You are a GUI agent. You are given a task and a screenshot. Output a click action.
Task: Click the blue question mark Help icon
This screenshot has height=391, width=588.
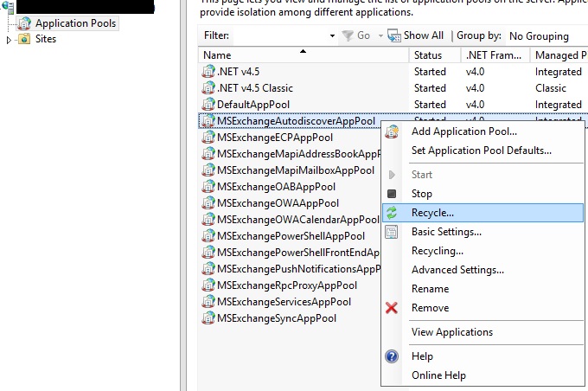click(392, 356)
